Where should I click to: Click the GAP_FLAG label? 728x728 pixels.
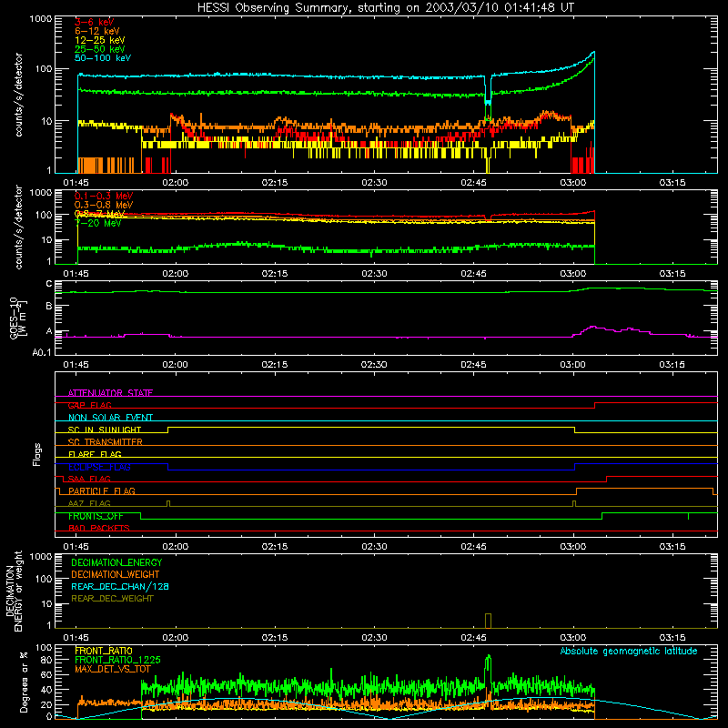click(90, 405)
